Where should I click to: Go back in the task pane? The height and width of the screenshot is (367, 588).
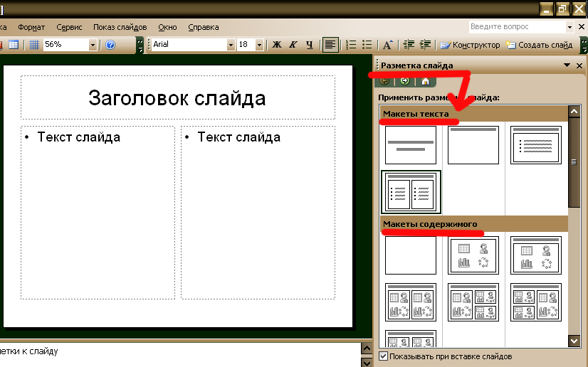pyautogui.click(x=384, y=81)
